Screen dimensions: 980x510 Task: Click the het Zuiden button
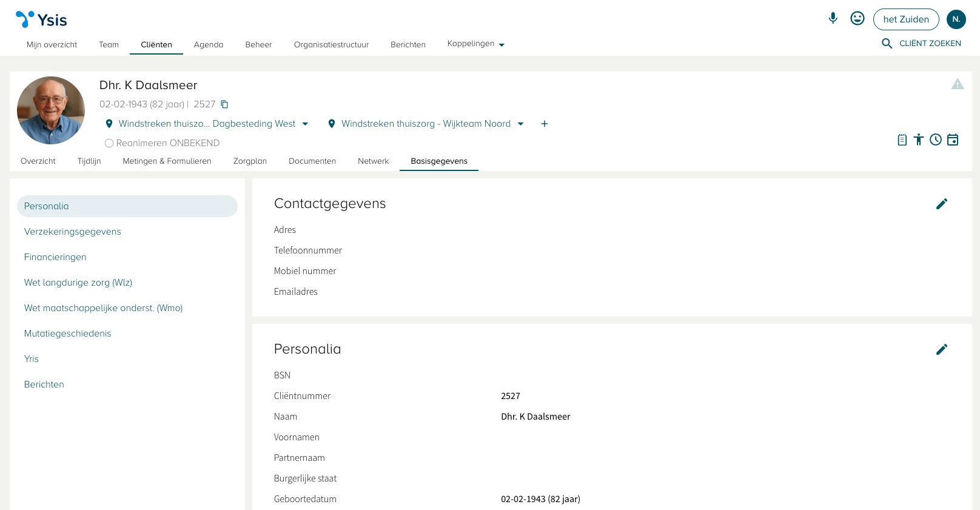tap(905, 19)
